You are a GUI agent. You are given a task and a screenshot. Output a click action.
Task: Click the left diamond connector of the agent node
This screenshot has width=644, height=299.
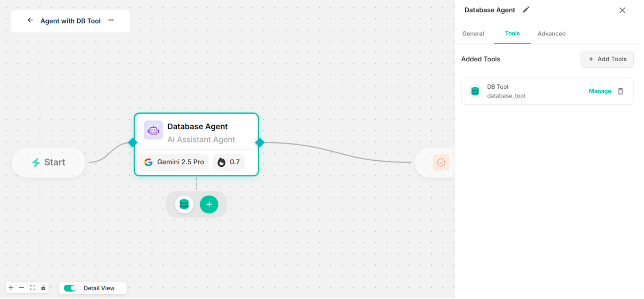133,143
